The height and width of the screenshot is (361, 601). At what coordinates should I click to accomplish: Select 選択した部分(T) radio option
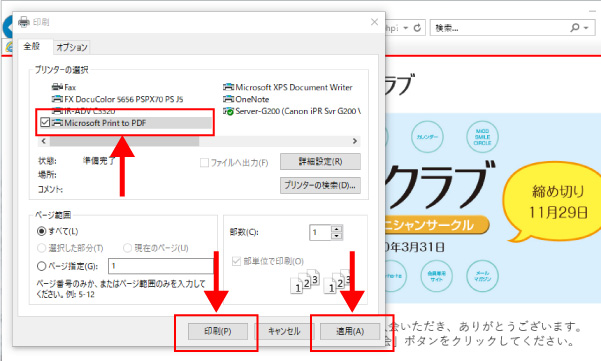pos(41,248)
